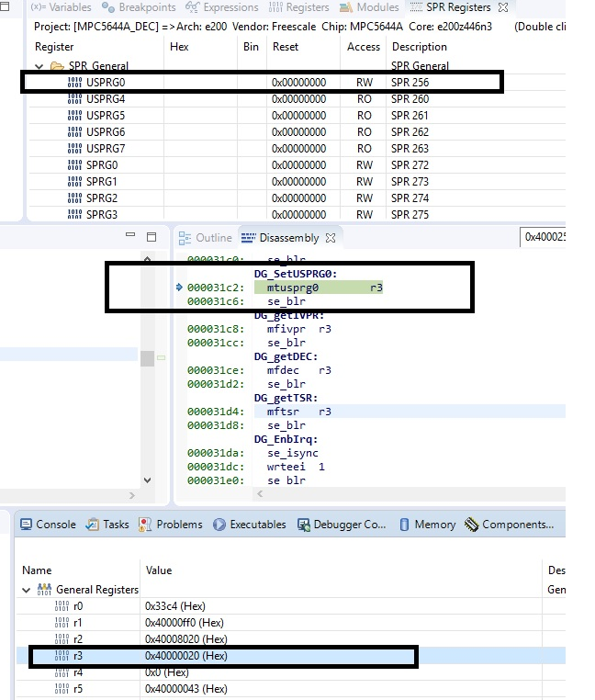Click the Hex column header

[x=179, y=47]
